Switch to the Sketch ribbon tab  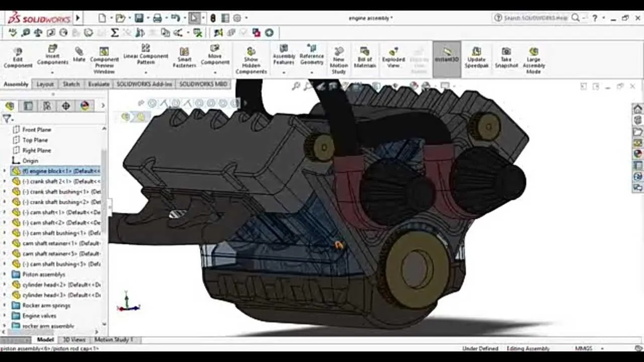[x=71, y=84]
